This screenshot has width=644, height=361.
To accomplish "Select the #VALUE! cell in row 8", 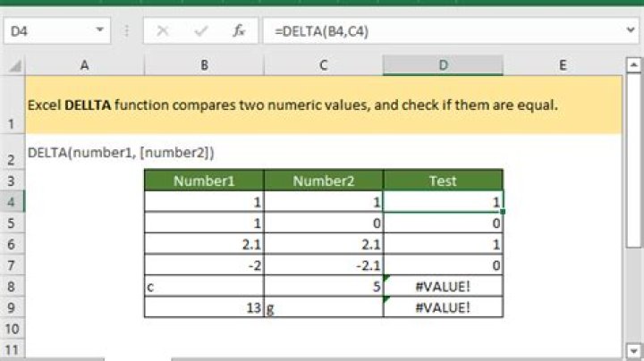I will click(x=443, y=286).
